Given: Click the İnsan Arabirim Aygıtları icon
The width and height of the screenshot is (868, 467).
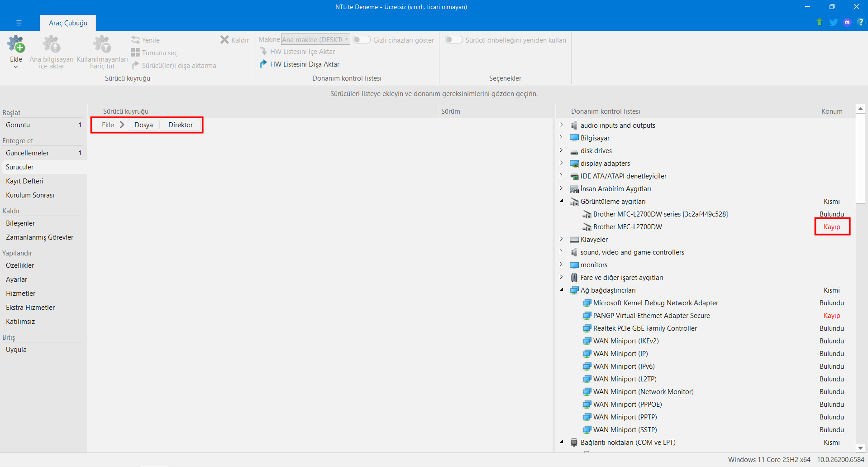Looking at the screenshot, I should [x=574, y=189].
